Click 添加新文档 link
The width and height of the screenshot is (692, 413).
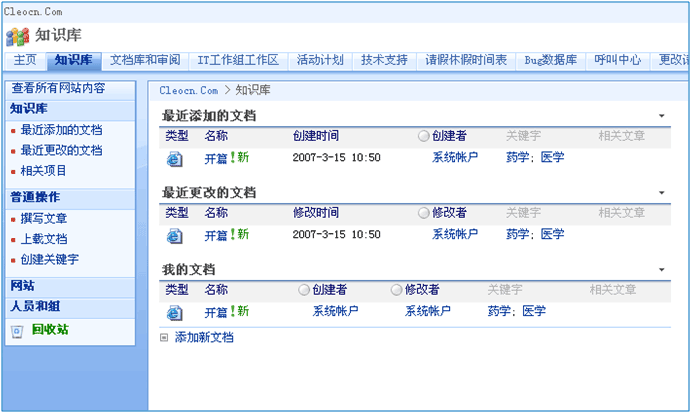[x=204, y=338]
